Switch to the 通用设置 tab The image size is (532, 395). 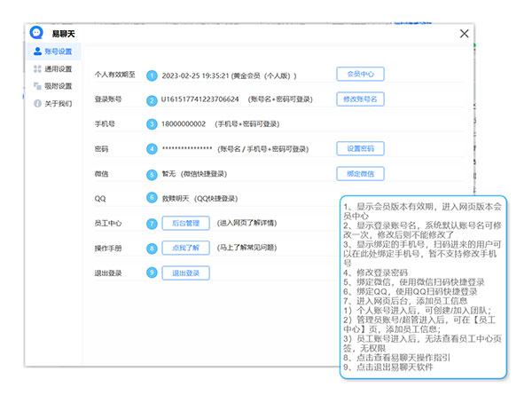click(53, 69)
